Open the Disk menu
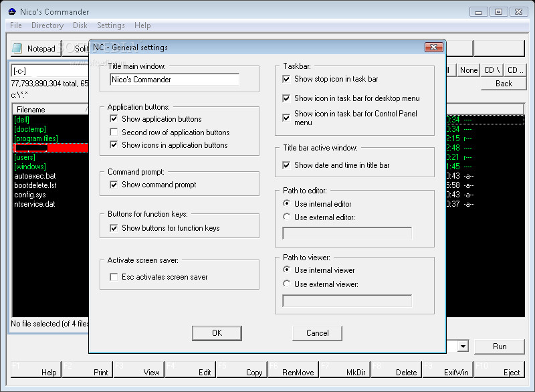The image size is (535, 392). tap(80, 25)
